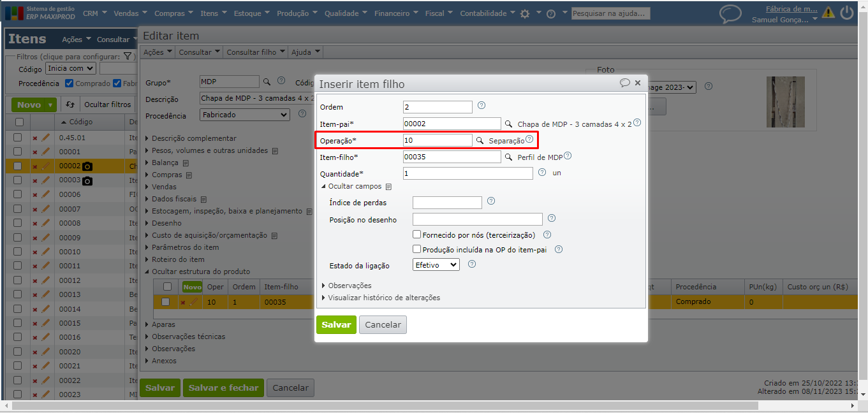Open Procedência Fabricado dropdown

coord(245,115)
